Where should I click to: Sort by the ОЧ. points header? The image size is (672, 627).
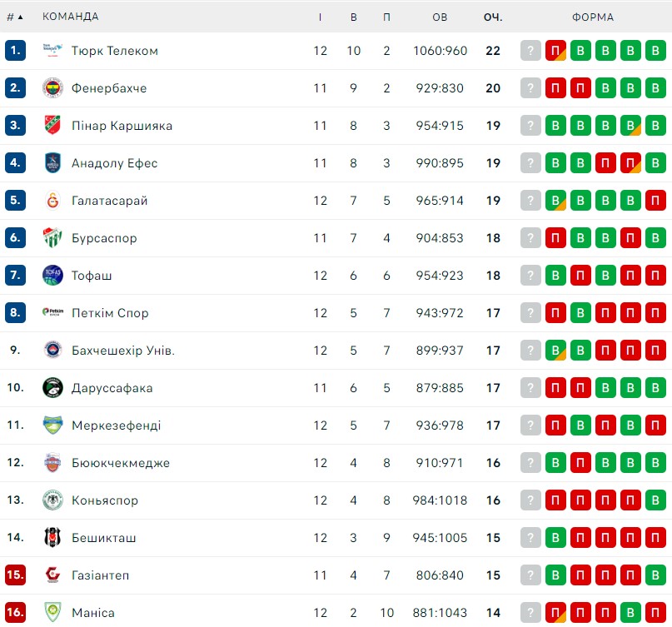pyautogui.click(x=493, y=17)
